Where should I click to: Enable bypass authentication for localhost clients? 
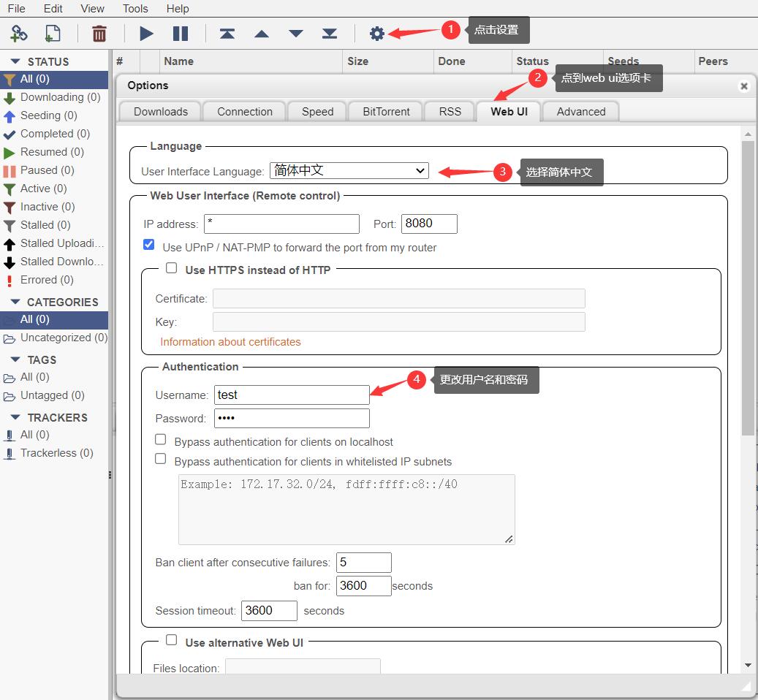(x=160, y=439)
